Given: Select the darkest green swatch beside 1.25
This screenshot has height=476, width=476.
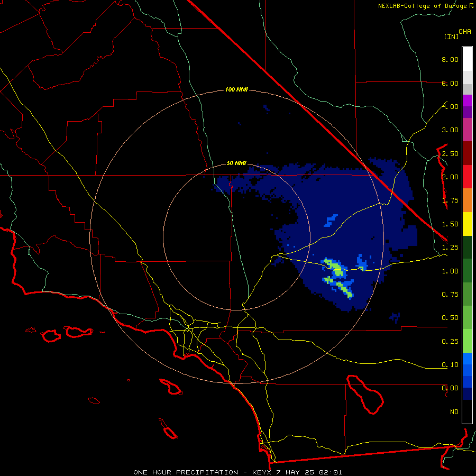Looking at the screenshot, I should pos(467,248).
